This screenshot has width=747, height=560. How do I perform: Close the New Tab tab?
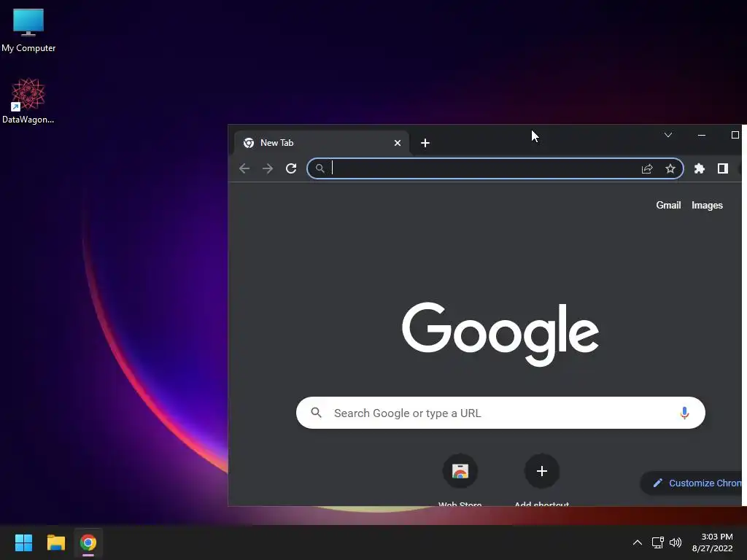pos(398,143)
